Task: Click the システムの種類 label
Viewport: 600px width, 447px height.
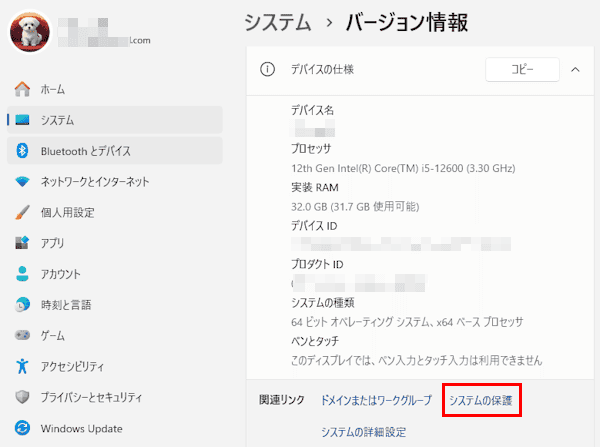Action: pos(323,303)
